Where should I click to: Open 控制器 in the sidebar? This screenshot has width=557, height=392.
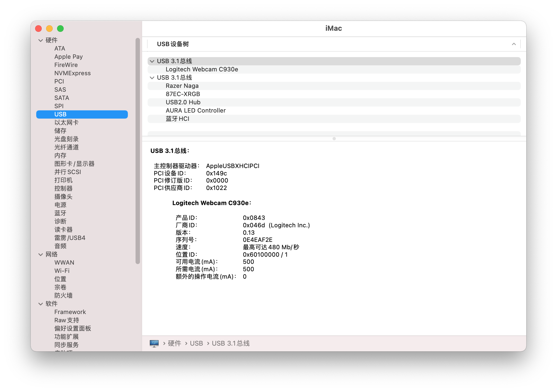tap(63, 189)
